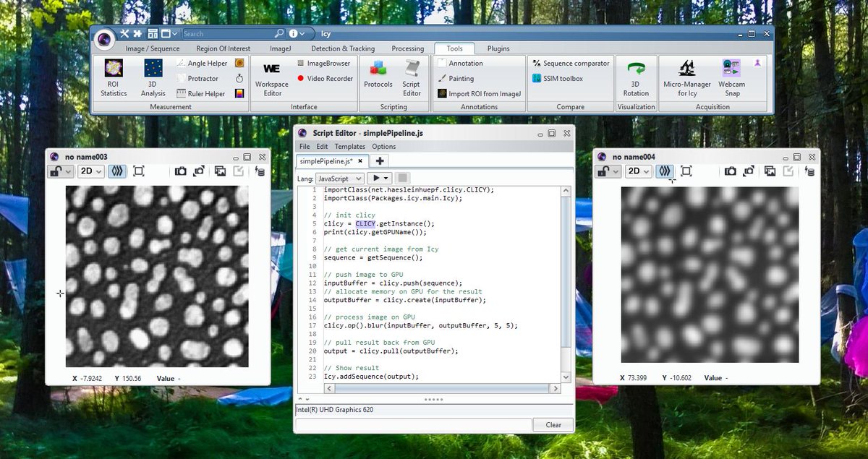Toggle layers panel button in no name004
This screenshot has width=868, height=459.
[665, 171]
